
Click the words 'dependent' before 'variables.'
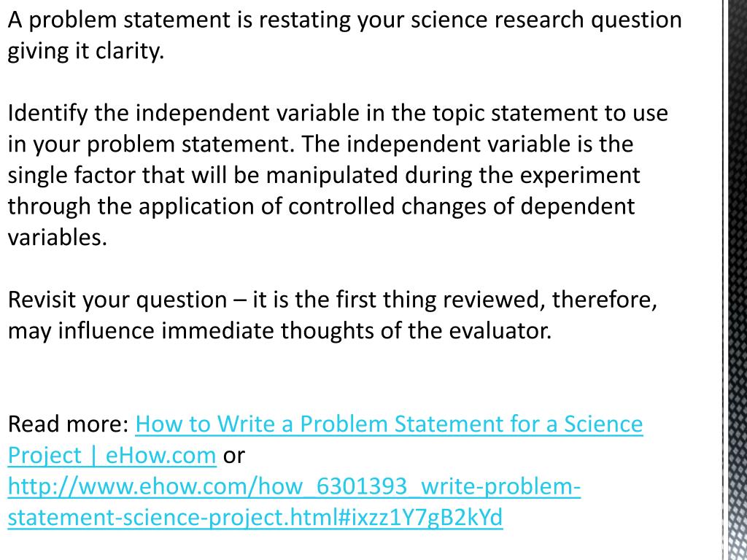click(x=578, y=206)
